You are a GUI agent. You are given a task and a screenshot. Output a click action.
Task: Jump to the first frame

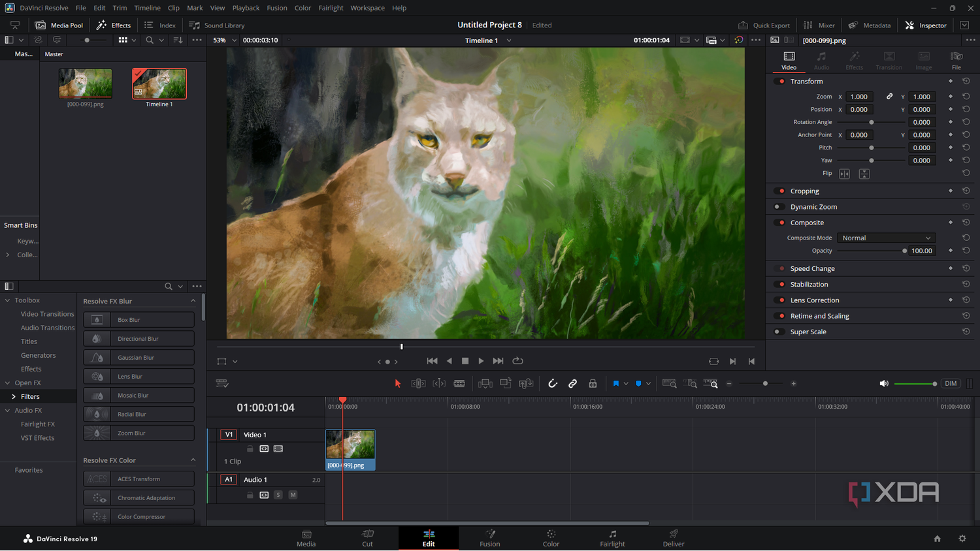pyautogui.click(x=432, y=361)
